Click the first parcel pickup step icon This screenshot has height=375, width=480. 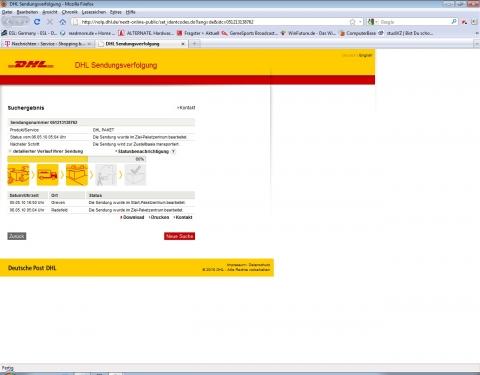tap(18, 174)
